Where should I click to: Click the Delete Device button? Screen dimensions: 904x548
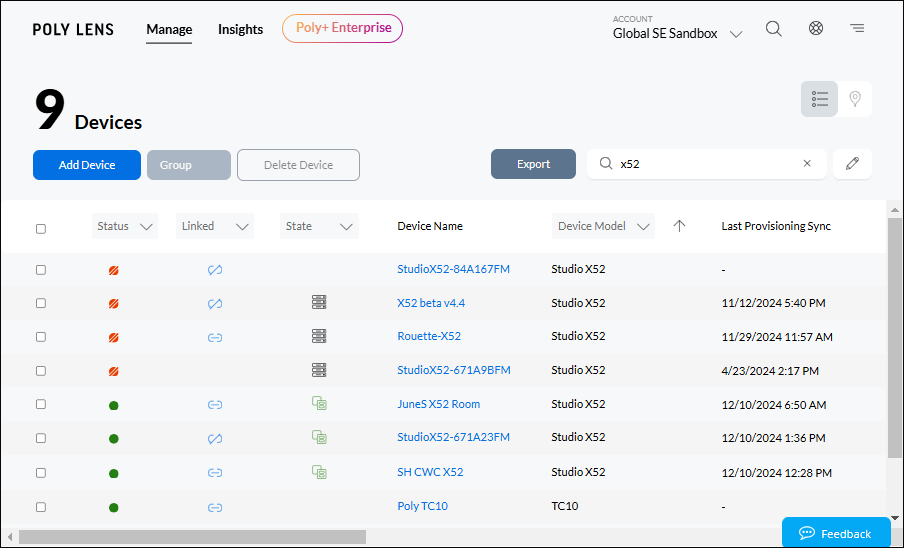299,165
